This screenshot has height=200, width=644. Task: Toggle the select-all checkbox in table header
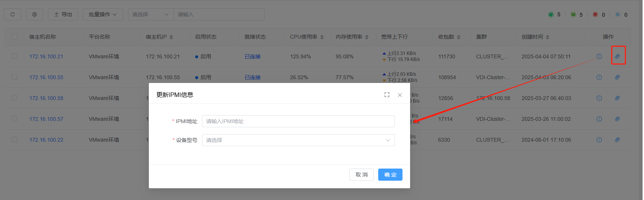tap(14, 37)
